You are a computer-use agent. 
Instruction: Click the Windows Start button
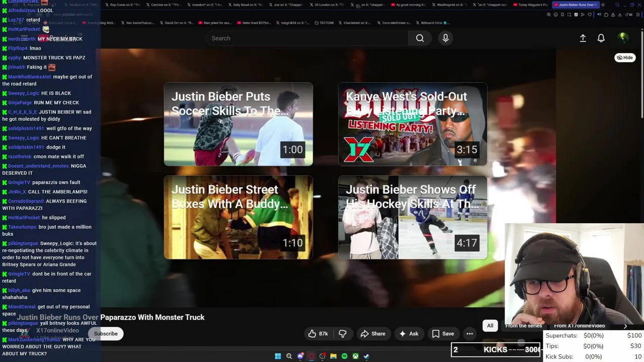(278, 356)
